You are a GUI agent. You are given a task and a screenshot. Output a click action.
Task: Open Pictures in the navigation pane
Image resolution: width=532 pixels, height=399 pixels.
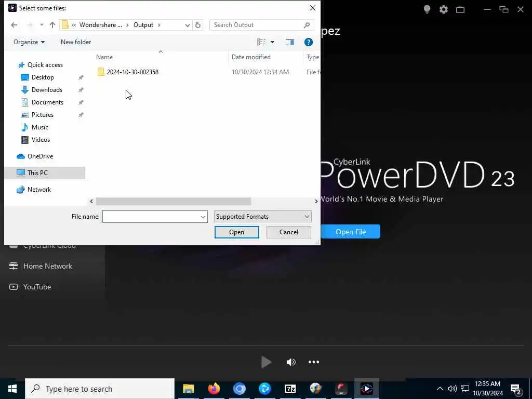43,115
